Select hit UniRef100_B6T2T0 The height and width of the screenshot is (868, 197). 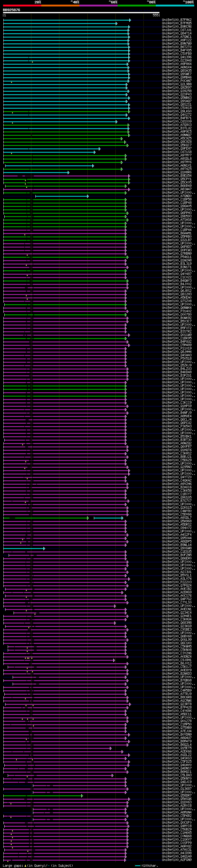[177, 47]
